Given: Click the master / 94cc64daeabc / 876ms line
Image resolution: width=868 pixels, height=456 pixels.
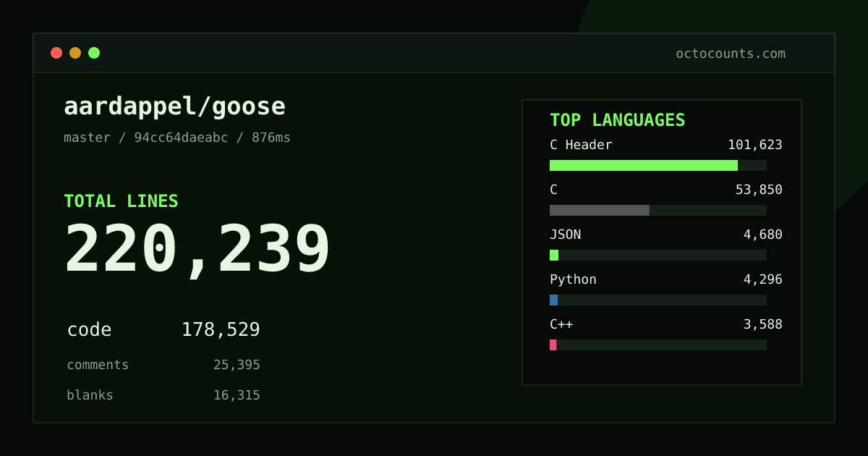Looking at the screenshot, I should tap(177, 138).
